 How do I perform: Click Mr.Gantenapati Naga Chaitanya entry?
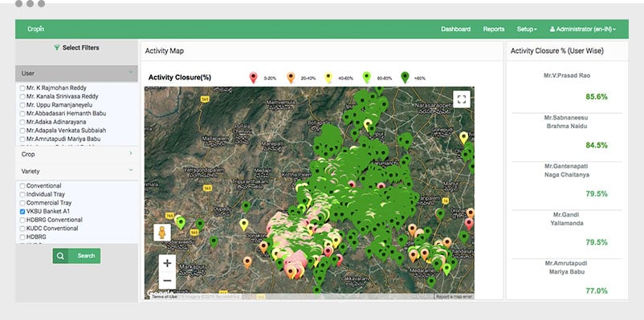click(567, 170)
